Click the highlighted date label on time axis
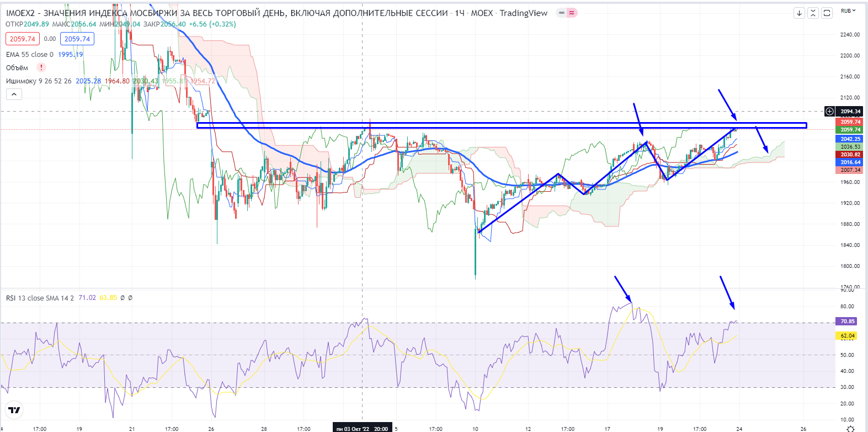 tap(362, 429)
